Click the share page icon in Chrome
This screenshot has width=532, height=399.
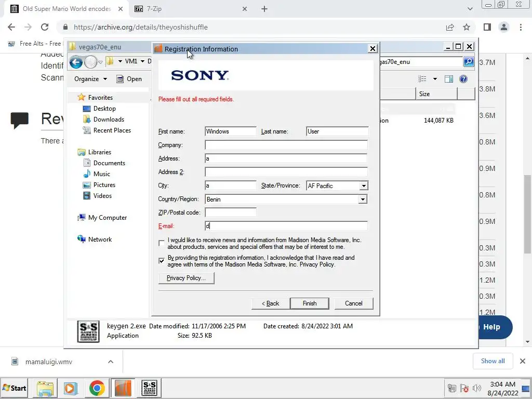450,27
